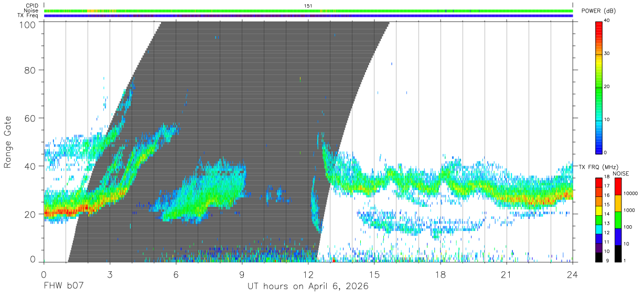
Task: Select the black bottom swatch in TX FRQ legend
Action: pyautogui.click(x=598, y=257)
